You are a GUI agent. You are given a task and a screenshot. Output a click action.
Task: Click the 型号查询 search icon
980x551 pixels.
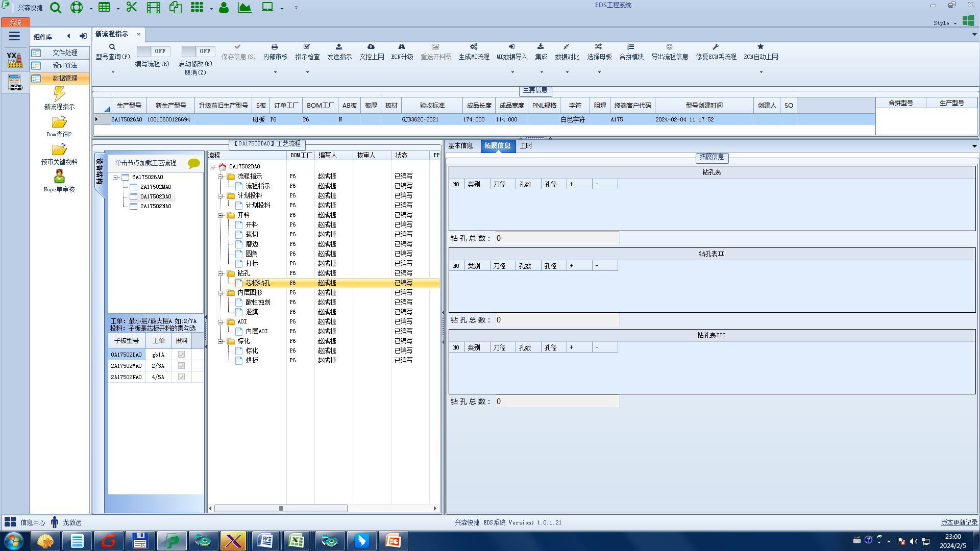112,47
